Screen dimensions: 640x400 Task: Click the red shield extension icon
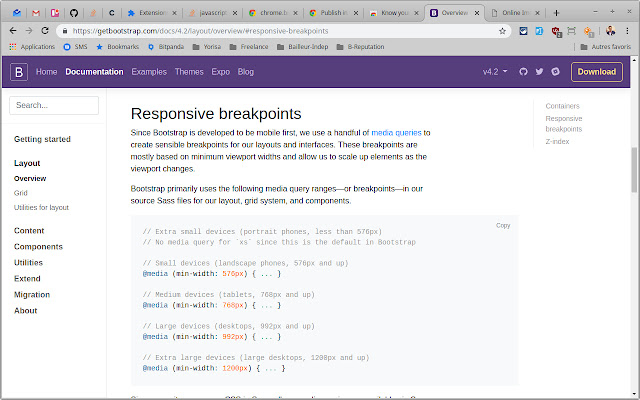(556, 31)
